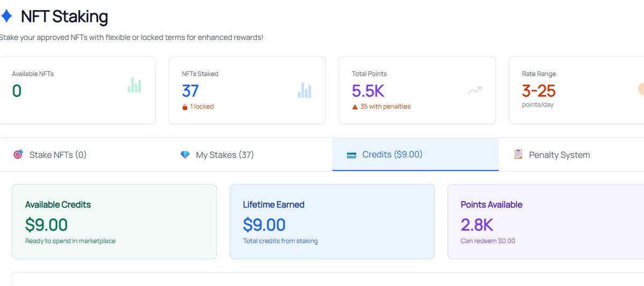Click the 35 with penalties warning text
The height and width of the screenshot is (286, 644).
point(385,106)
